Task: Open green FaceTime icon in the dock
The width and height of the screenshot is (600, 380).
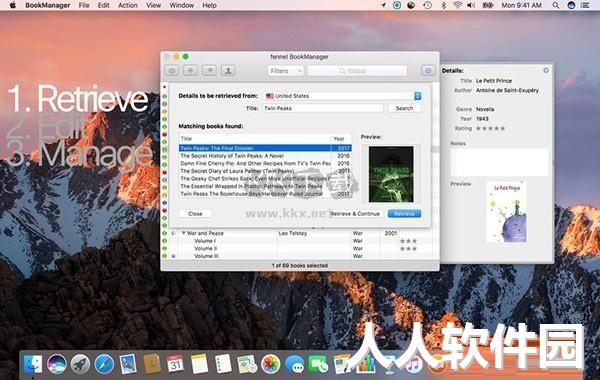Action: tap(318, 364)
